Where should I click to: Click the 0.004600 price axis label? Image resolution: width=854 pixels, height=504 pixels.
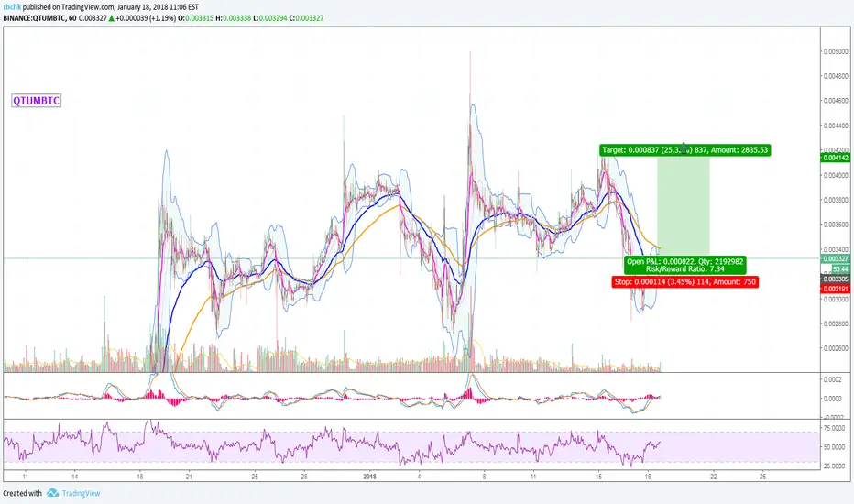pos(836,101)
